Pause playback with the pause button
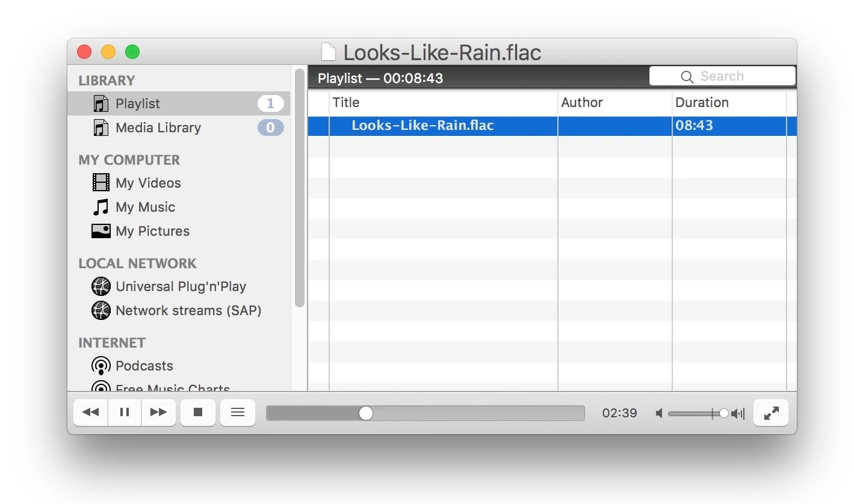The image size is (854, 504). pos(125,413)
